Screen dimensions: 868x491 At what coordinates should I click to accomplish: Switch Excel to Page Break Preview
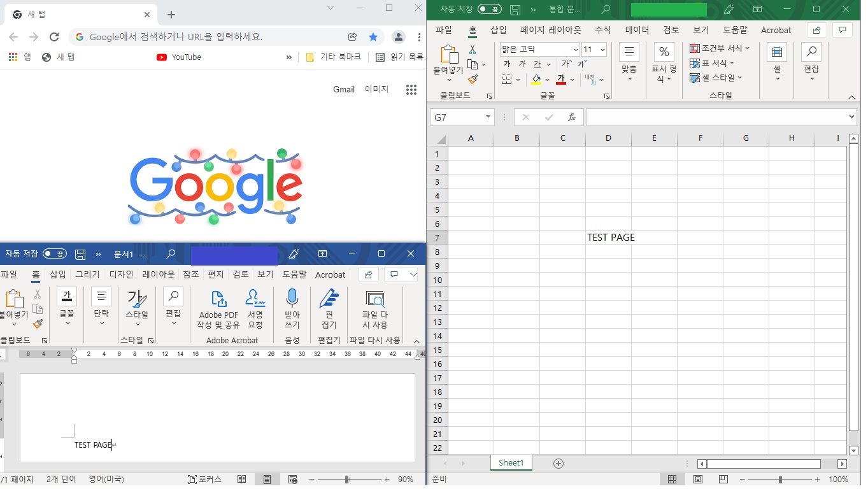coord(723,480)
